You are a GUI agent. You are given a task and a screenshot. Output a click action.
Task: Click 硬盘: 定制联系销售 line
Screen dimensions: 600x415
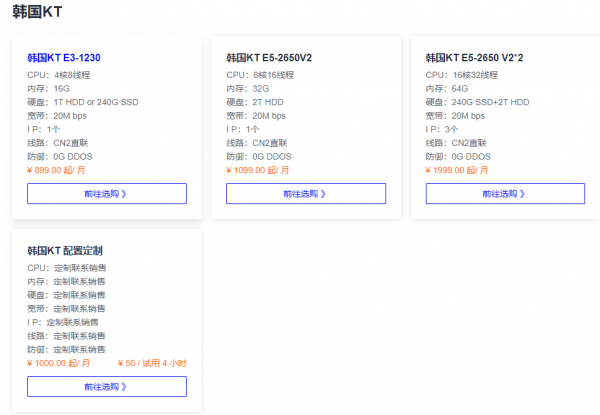[x=66, y=295]
